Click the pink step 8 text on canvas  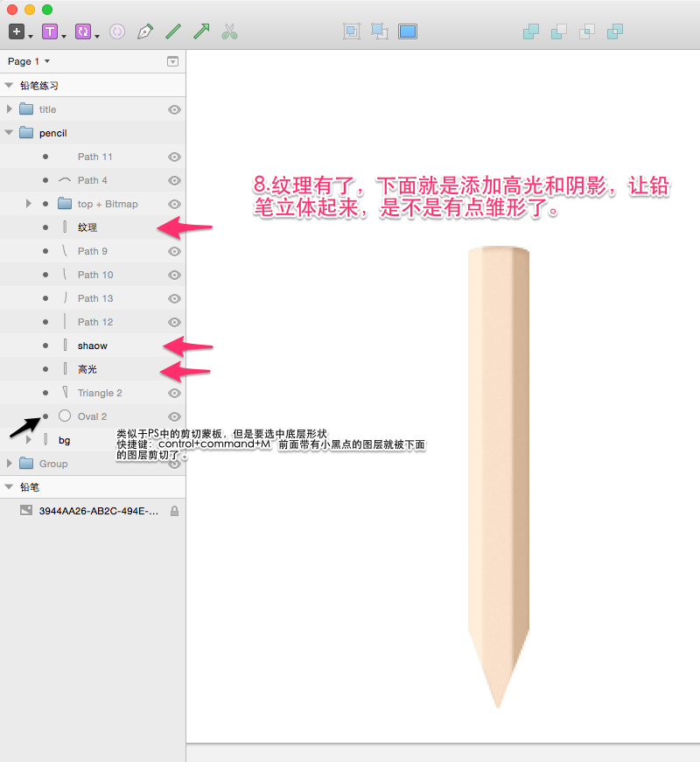(x=461, y=197)
